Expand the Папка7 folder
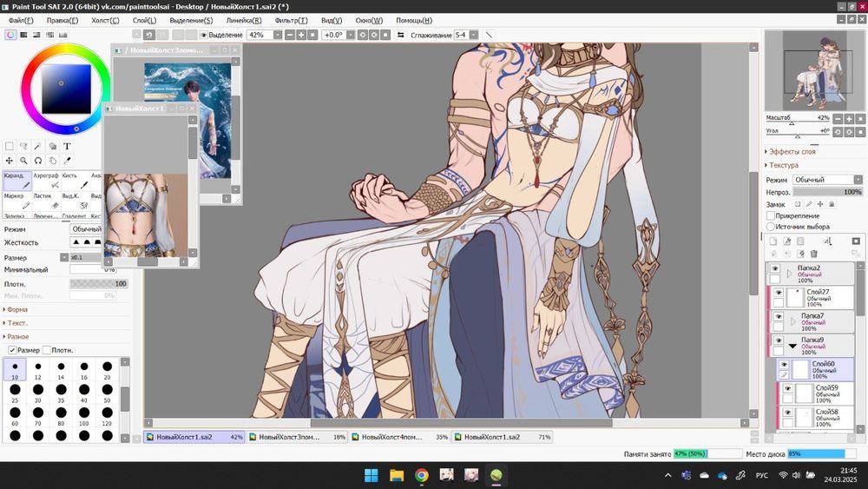This screenshot has width=868, height=489. (x=792, y=321)
